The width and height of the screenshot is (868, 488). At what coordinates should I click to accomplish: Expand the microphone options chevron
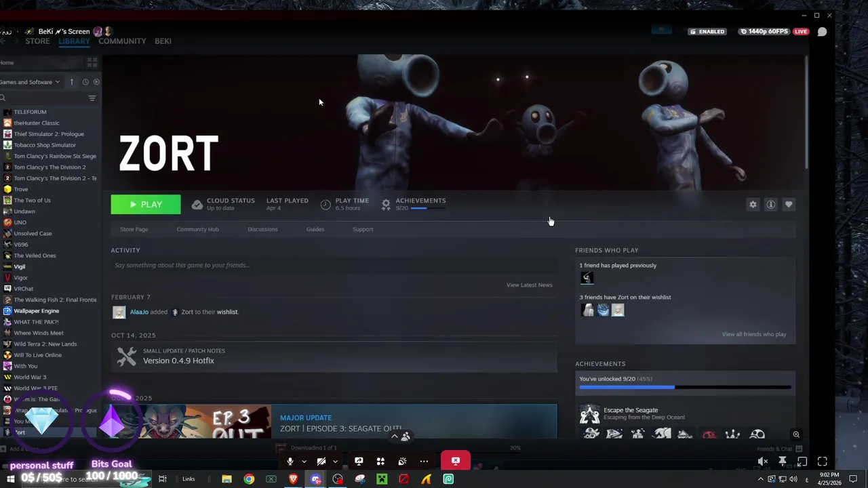304,462
